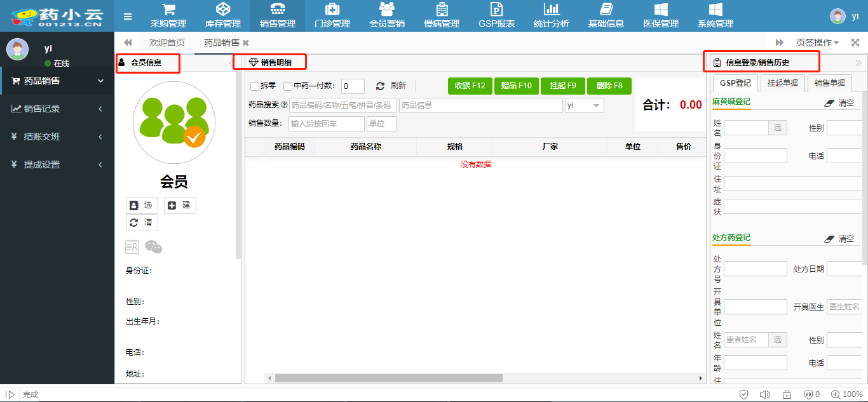Click the member panel vertical scrollbar
Screen dimensions: 868x402
click(238, 165)
